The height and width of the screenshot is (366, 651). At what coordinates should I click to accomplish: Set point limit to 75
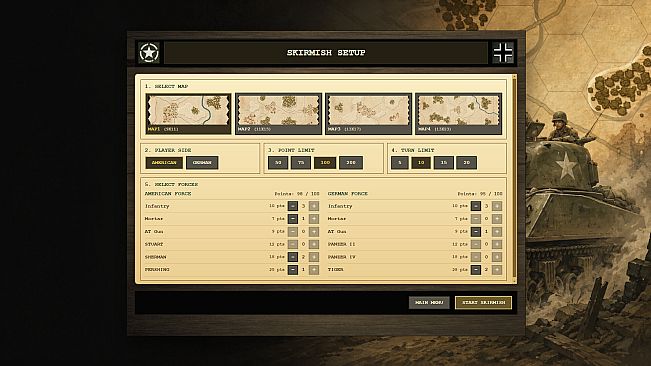click(301, 163)
